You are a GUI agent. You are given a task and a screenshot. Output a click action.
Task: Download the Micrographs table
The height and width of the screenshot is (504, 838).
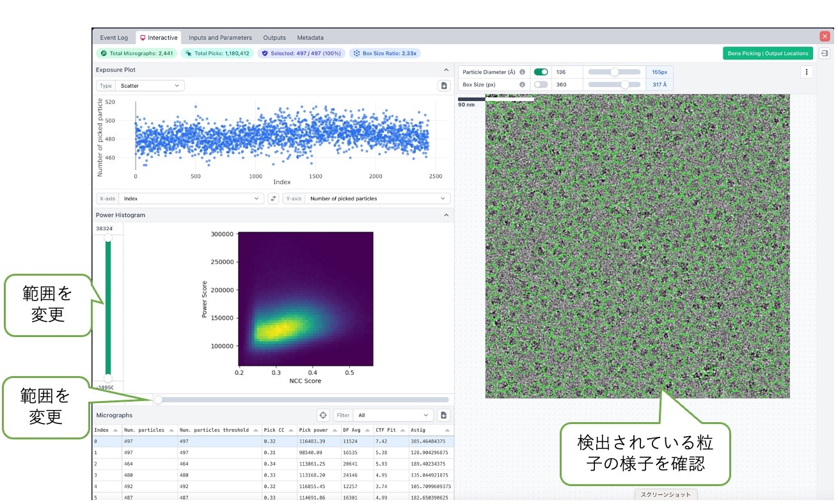(444, 415)
